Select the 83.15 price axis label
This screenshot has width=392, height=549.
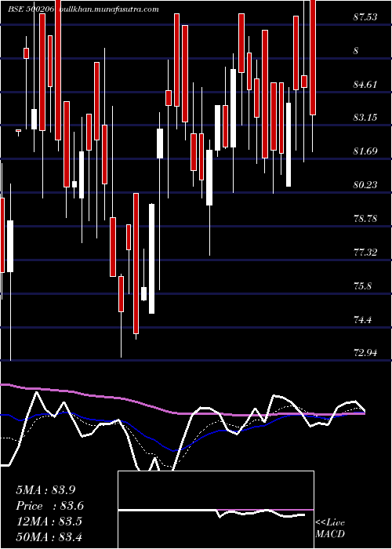tap(365, 118)
